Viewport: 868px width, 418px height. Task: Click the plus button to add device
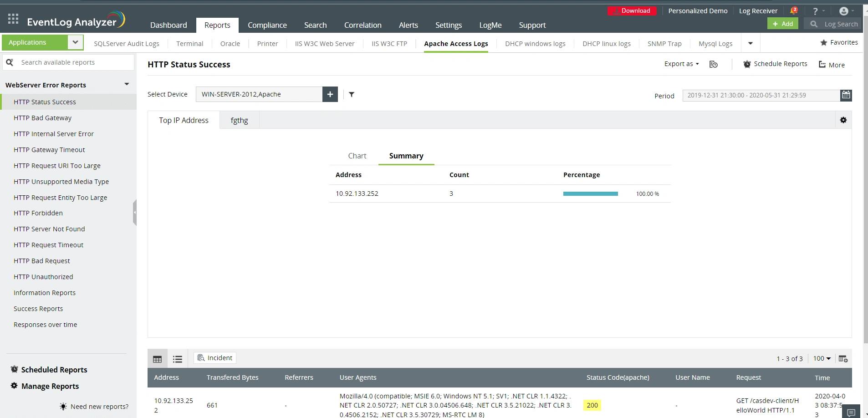pos(330,94)
